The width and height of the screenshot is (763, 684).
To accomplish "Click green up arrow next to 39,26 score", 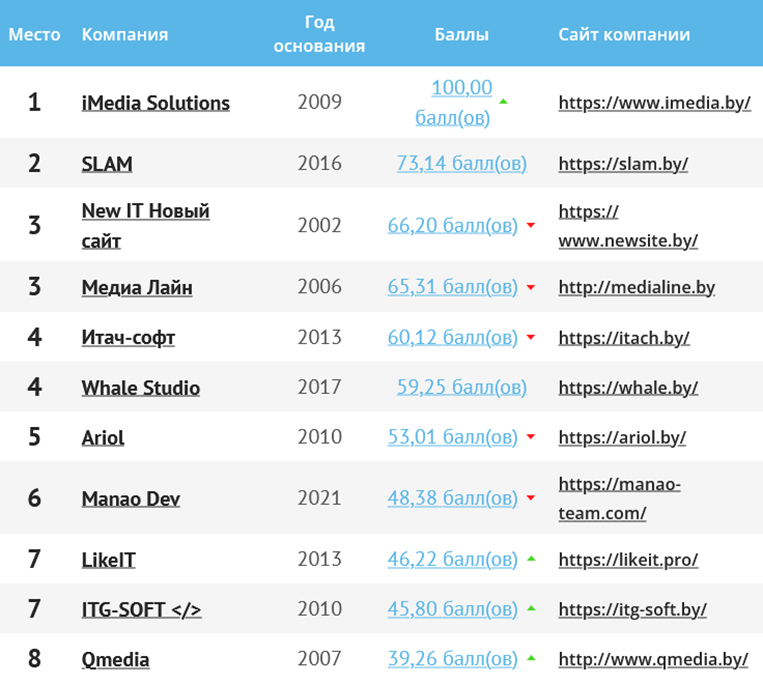I will pos(531,658).
